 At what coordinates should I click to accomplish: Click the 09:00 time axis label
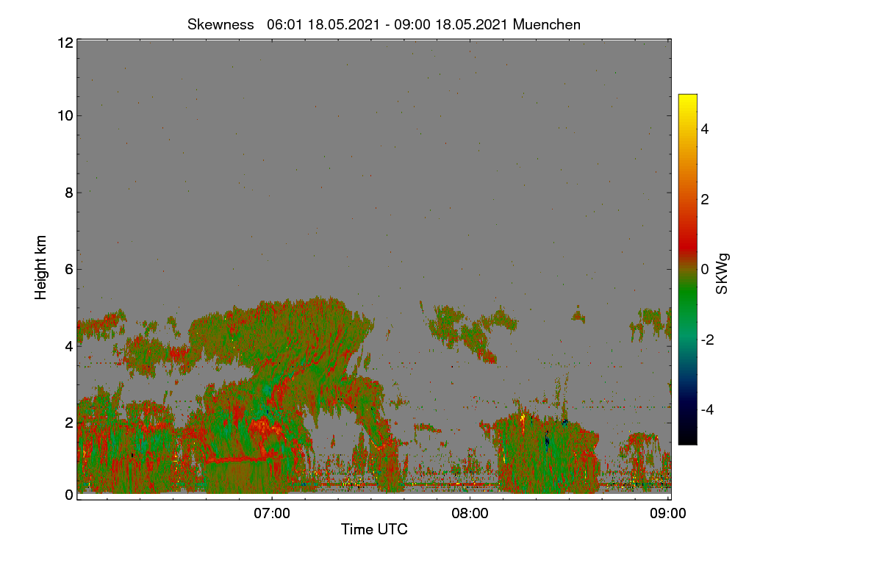coord(669,514)
